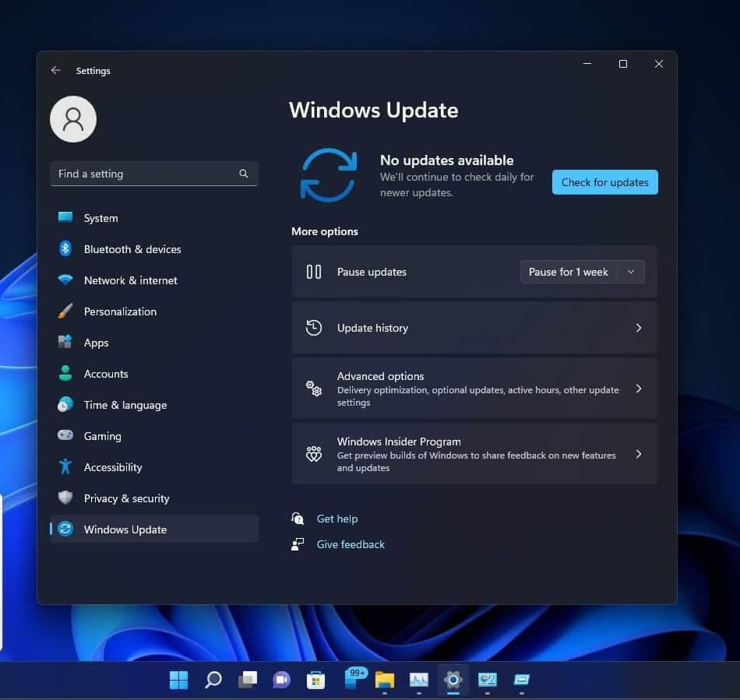740x700 pixels.
Task: Click the Windows Insider Program hearts icon
Action: click(x=314, y=454)
